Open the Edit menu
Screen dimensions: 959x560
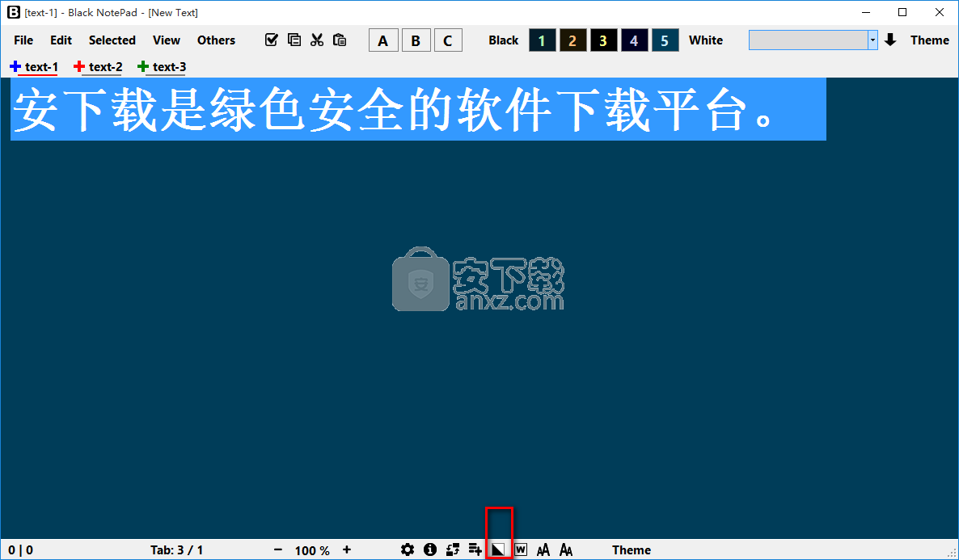[x=61, y=40]
